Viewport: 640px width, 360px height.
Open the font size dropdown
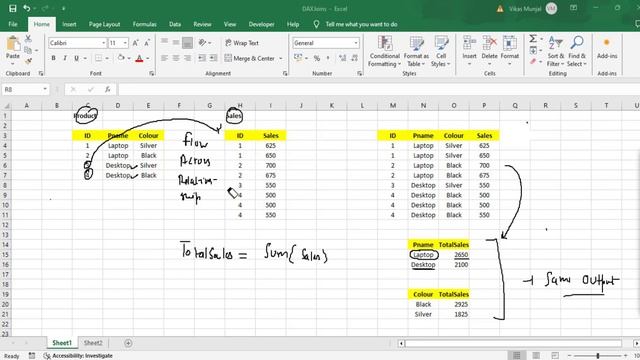click(125, 43)
